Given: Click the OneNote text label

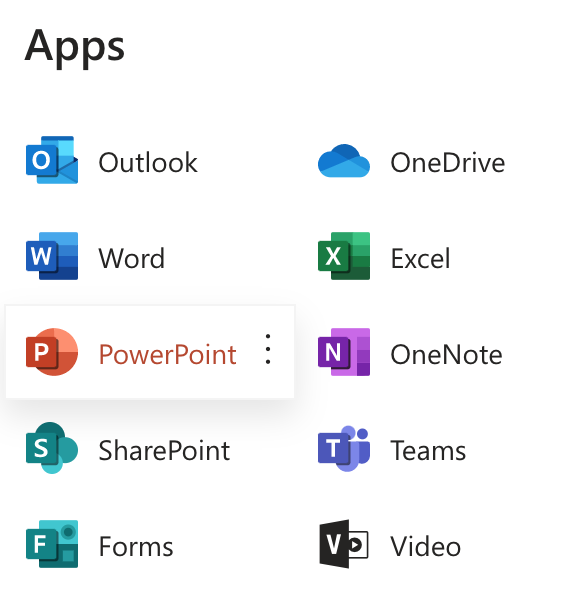Looking at the screenshot, I should tap(446, 354).
